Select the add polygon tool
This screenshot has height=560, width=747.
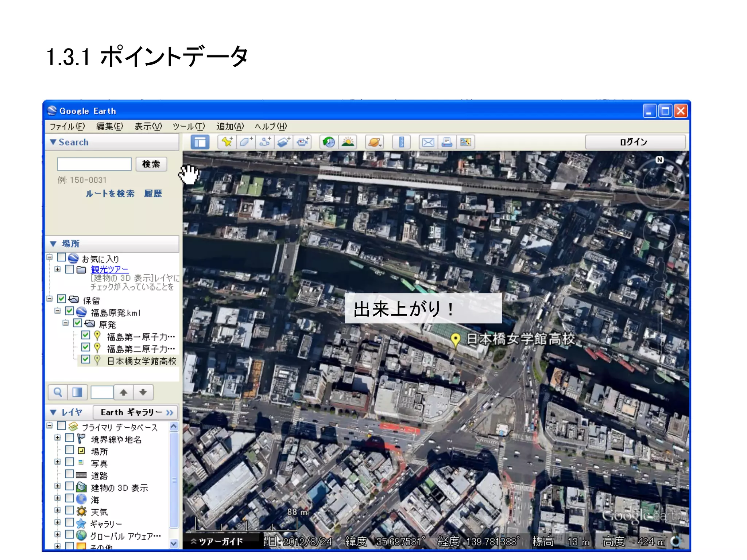tap(246, 142)
